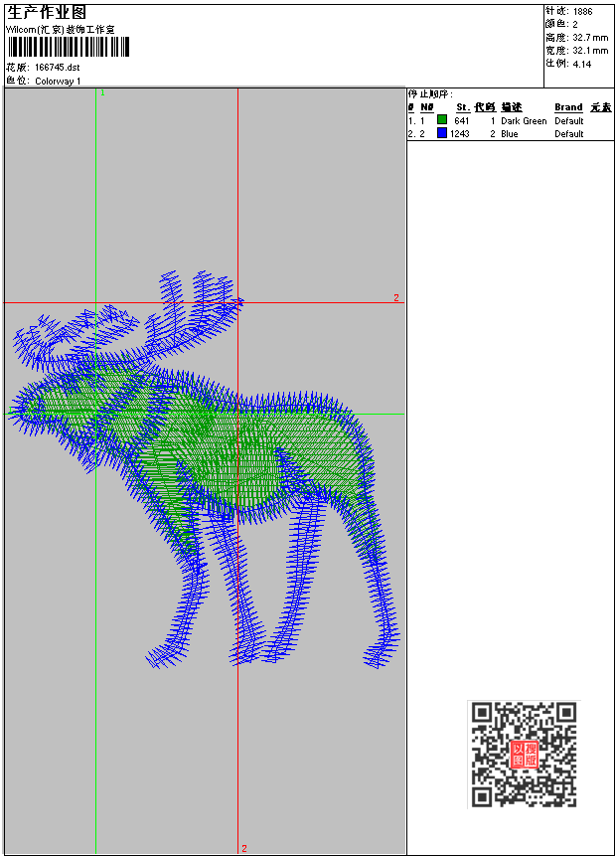
Task: Click the 代码 column header
Action: pos(484,107)
